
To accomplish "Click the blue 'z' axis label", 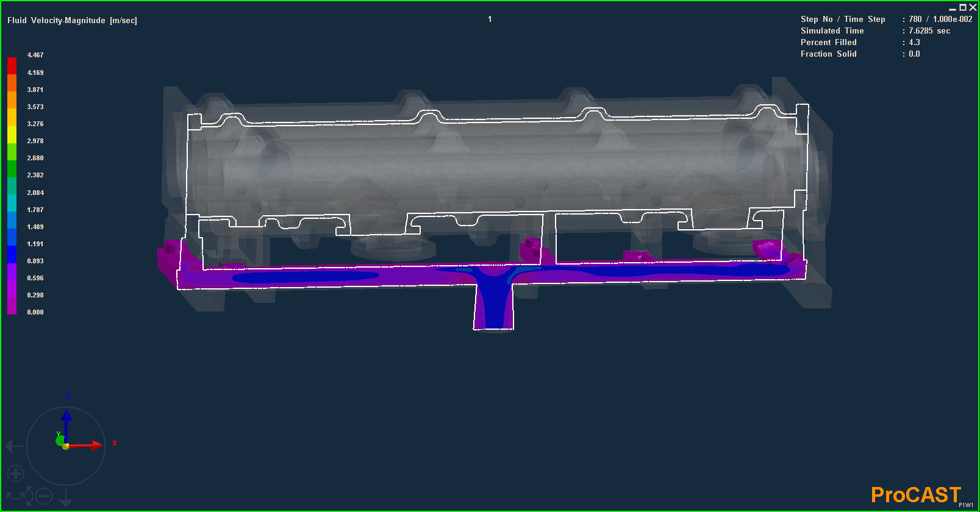I will click(68, 397).
